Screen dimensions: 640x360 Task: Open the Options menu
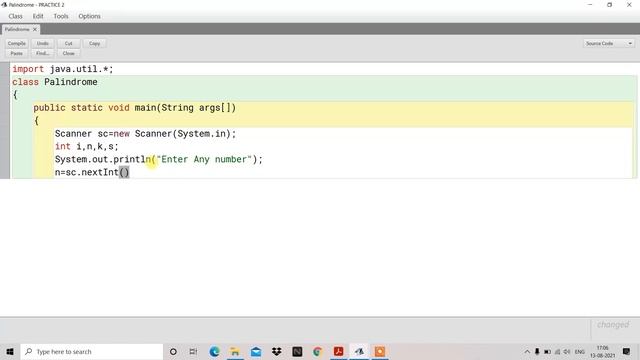pos(89,16)
